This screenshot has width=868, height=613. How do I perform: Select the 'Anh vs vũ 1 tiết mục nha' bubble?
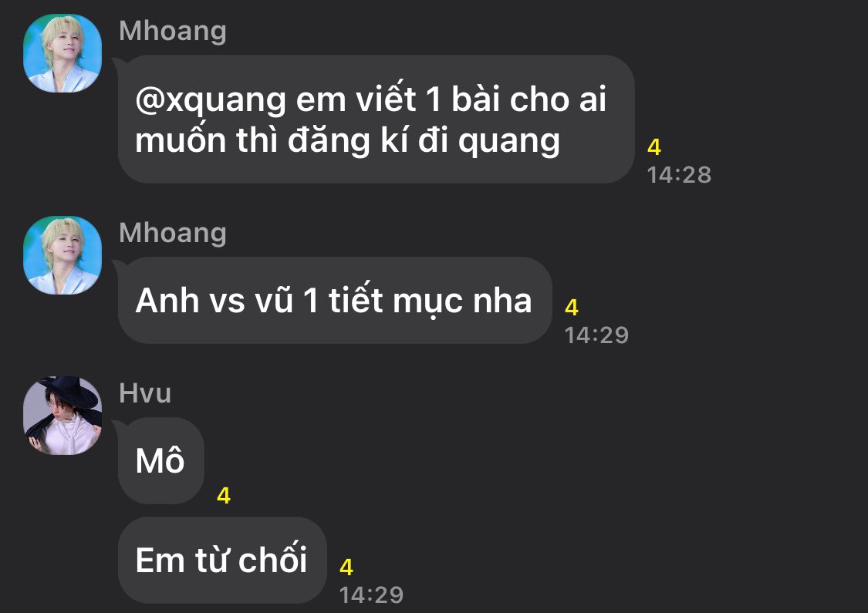pos(335,301)
